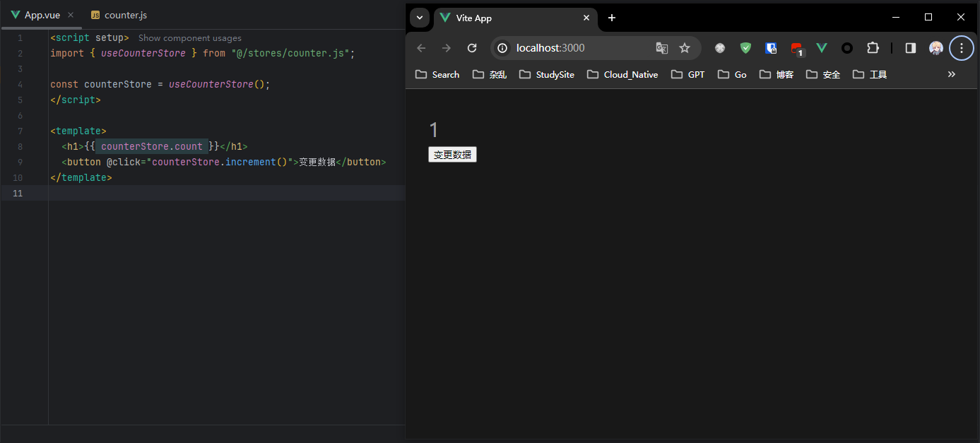Click the counter value 1 heading
The image size is (980, 443).
(x=434, y=130)
